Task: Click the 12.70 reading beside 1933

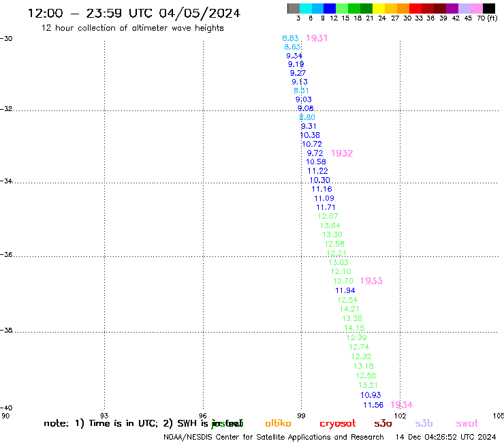Action: [343, 281]
